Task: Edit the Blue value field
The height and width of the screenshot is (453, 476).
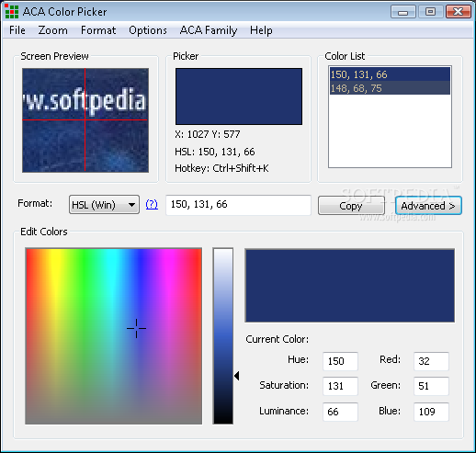Action: click(x=431, y=412)
